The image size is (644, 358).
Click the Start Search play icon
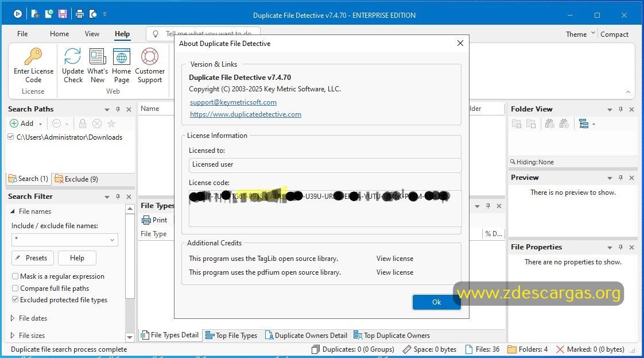[18, 14]
